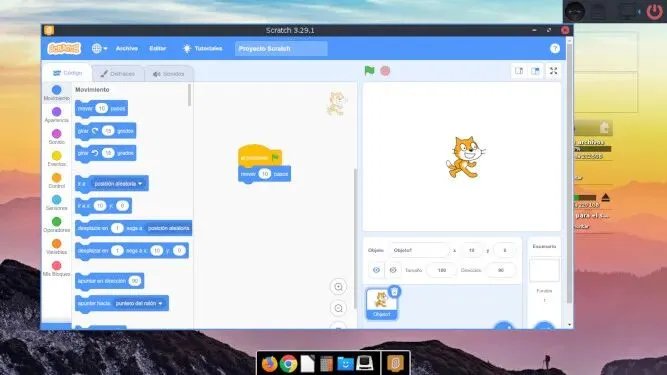The width and height of the screenshot is (667, 375).
Task: Click the sprite y coordinate field
Action: click(505, 250)
